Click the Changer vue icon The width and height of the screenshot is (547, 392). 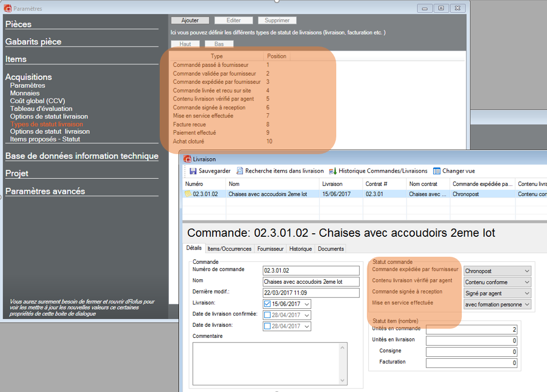(x=437, y=171)
